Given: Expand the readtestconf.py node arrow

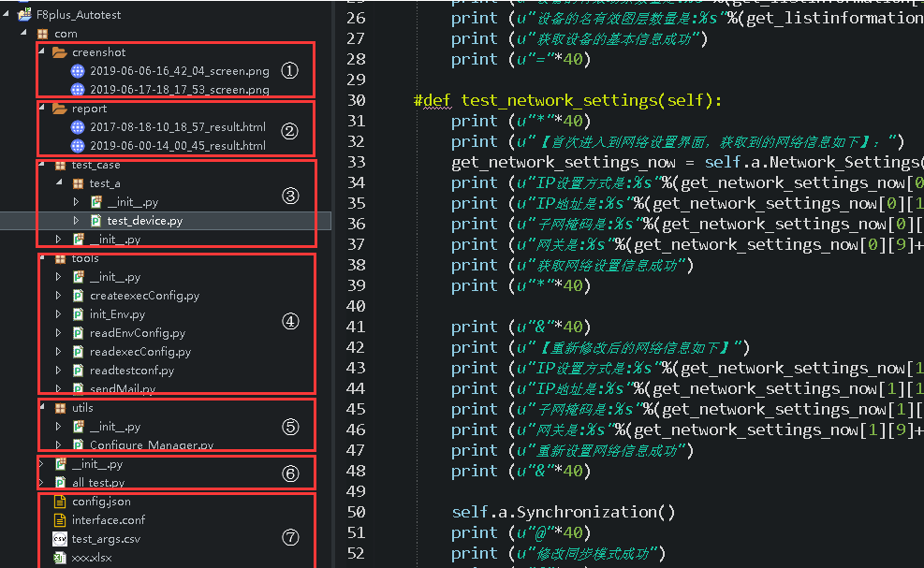Looking at the screenshot, I should (58, 370).
